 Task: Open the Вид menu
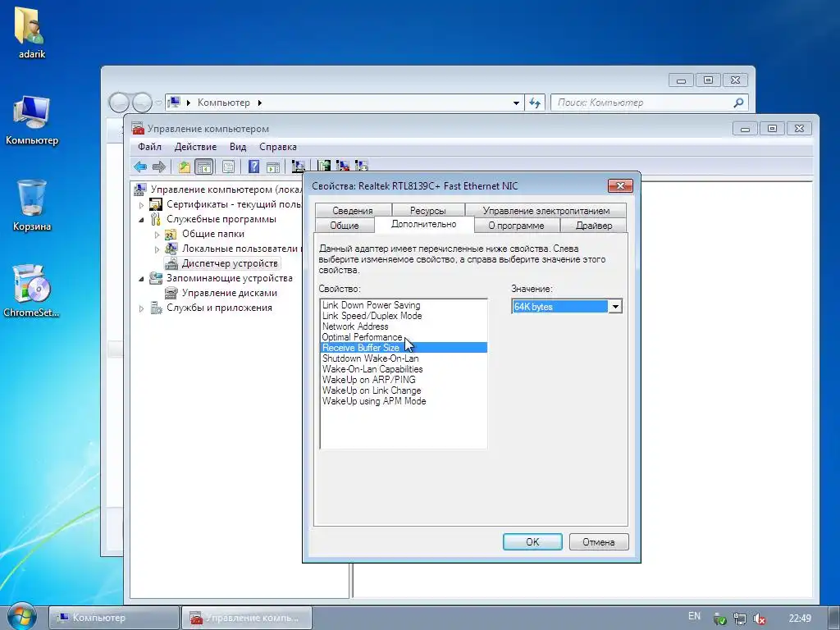point(238,147)
